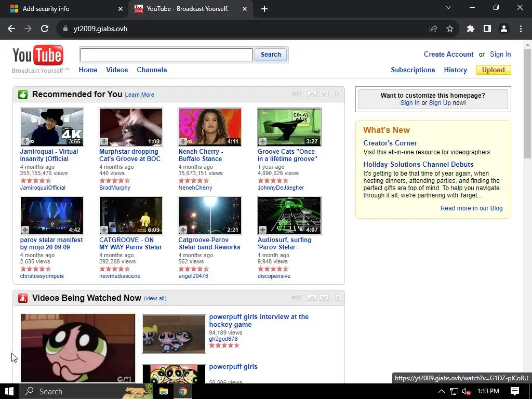Click Read more in our Blog
Screen dimensions: 532x399
471,208
